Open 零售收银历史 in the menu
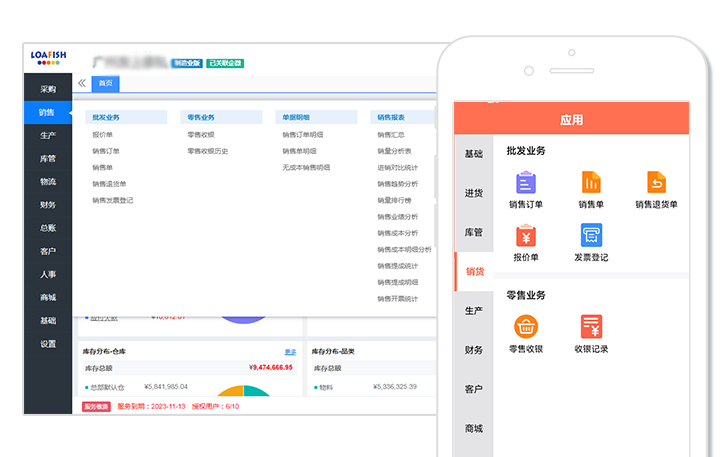Screen dimensions: 728x457 click(207, 151)
